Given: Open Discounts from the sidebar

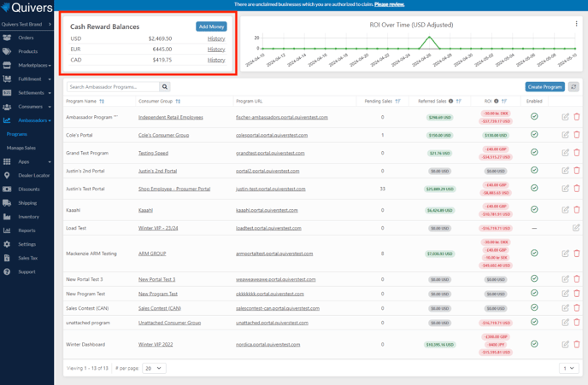Looking at the screenshot, I should (29, 190).
